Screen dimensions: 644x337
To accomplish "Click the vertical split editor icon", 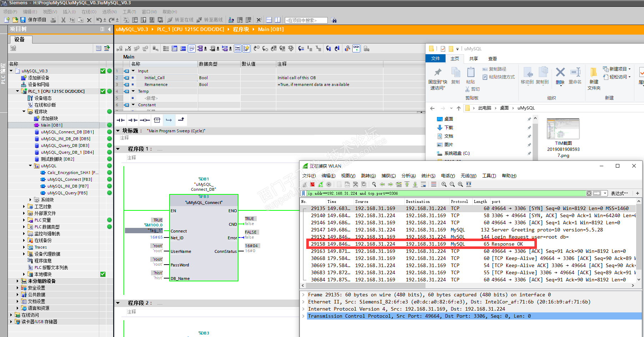I will coord(278,20).
